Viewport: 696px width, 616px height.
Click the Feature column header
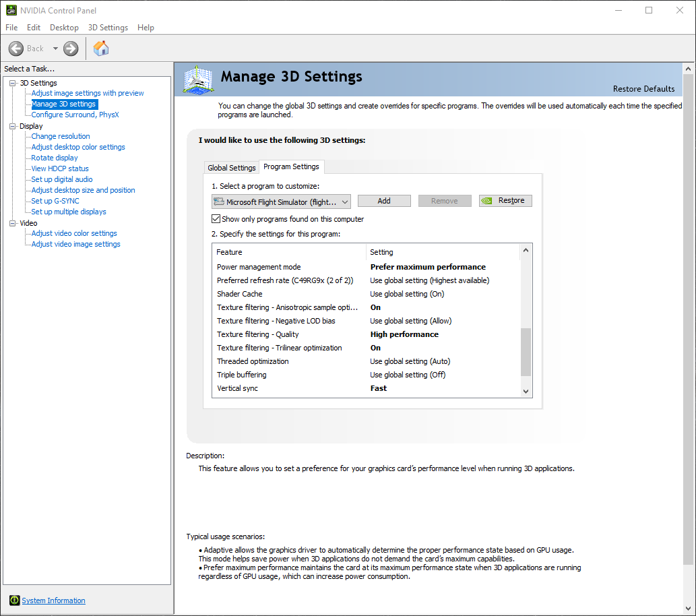coord(290,252)
